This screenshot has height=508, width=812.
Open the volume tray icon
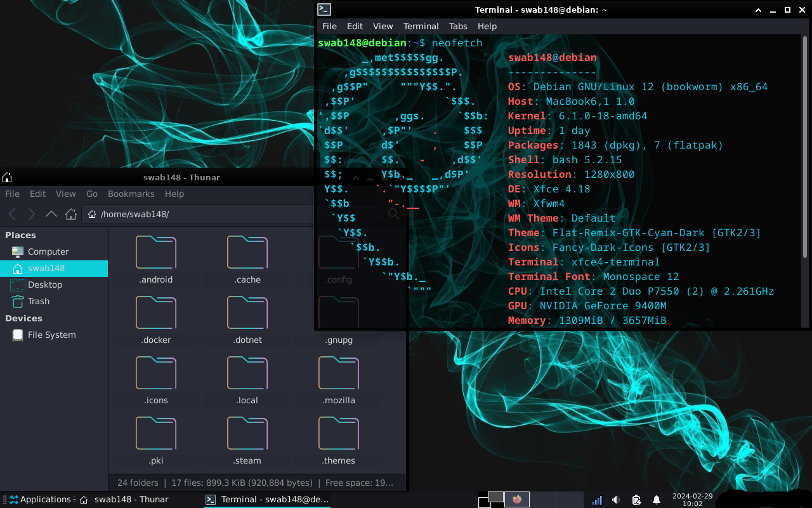point(615,500)
